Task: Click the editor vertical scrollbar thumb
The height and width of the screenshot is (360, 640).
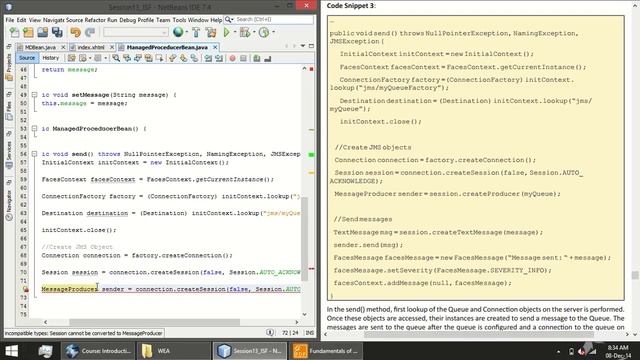Action: point(304,238)
